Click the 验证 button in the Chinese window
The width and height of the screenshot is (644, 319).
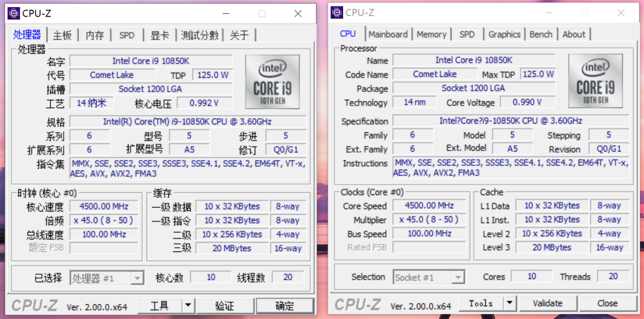(224, 306)
